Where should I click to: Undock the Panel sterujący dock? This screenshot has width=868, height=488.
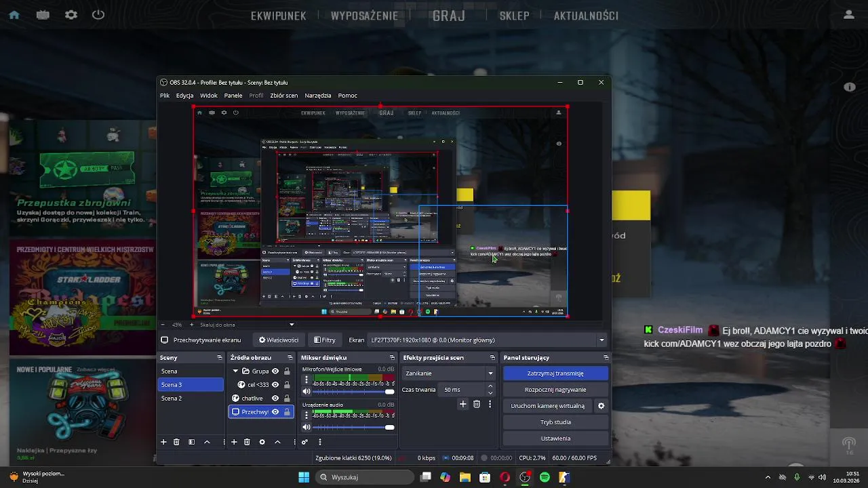(606, 357)
